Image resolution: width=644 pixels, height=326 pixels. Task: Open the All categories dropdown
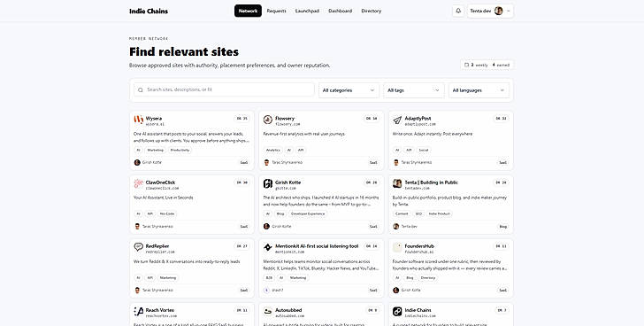(349, 90)
